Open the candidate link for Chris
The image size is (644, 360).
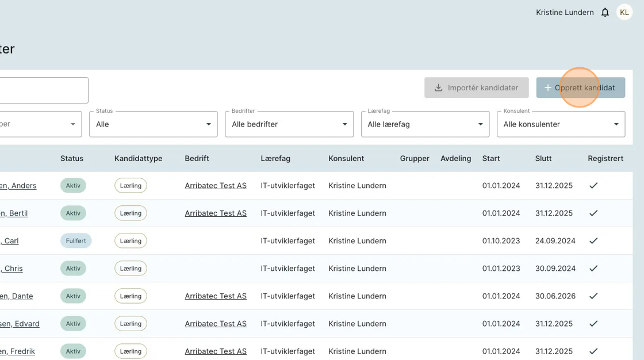pyautogui.click(x=11, y=269)
